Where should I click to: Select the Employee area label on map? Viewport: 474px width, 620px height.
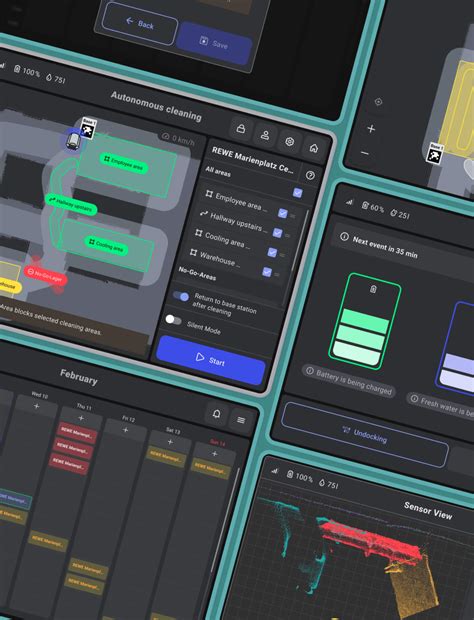pyautogui.click(x=124, y=163)
